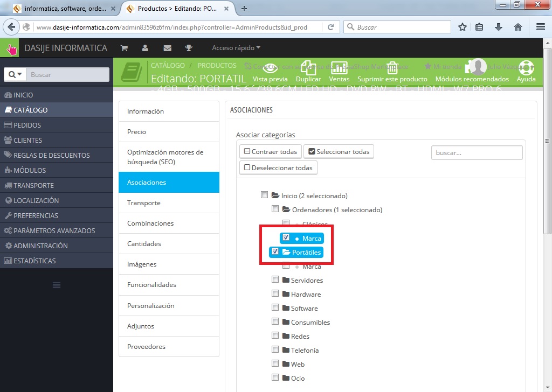Image resolution: width=552 pixels, height=392 pixels.
Task: Tick the Ordenadores category checkbox
Action: pos(275,209)
